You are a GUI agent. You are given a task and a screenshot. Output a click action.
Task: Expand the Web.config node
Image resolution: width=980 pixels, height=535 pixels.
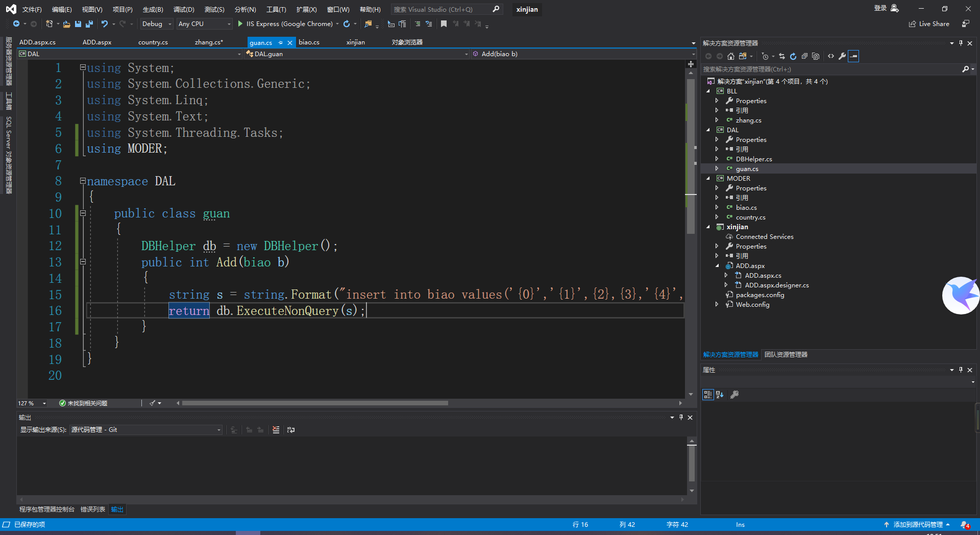pyautogui.click(x=717, y=305)
